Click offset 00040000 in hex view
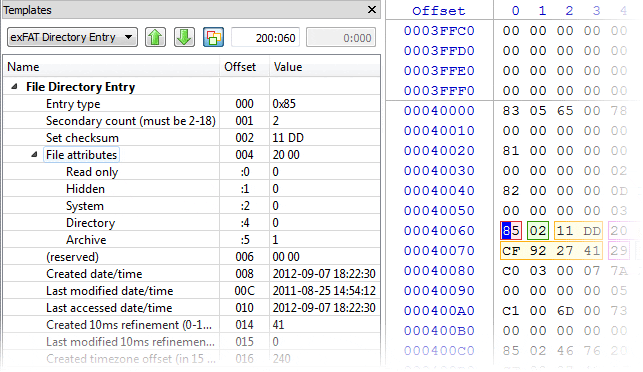This screenshot has width=643, height=372. click(439, 111)
